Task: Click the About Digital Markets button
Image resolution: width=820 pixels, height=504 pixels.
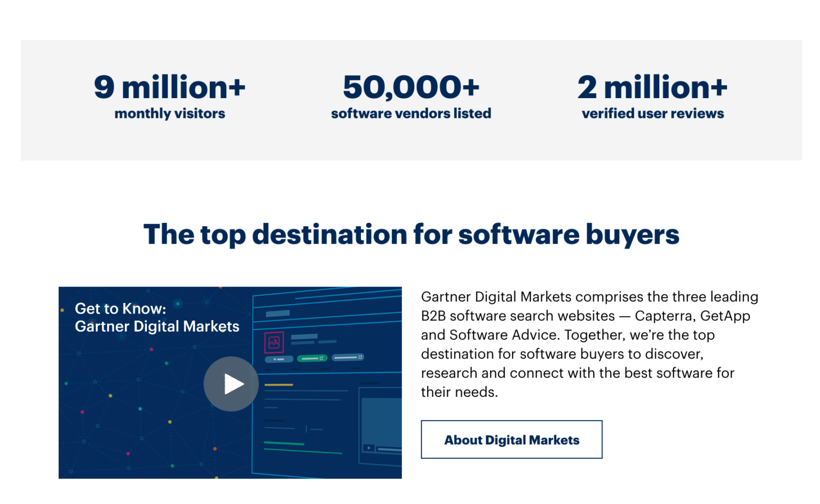Action: 511,439
